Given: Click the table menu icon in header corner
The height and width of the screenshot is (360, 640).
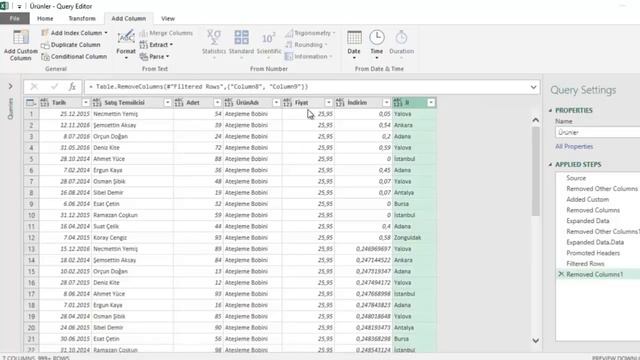Looking at the screenshot, I should pyautogui.click(x=31, y=102).
